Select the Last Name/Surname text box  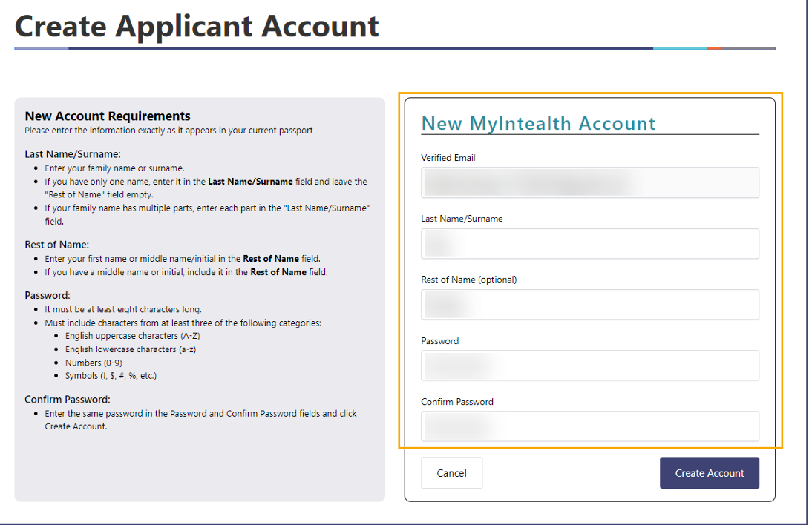tap(590, 244)
